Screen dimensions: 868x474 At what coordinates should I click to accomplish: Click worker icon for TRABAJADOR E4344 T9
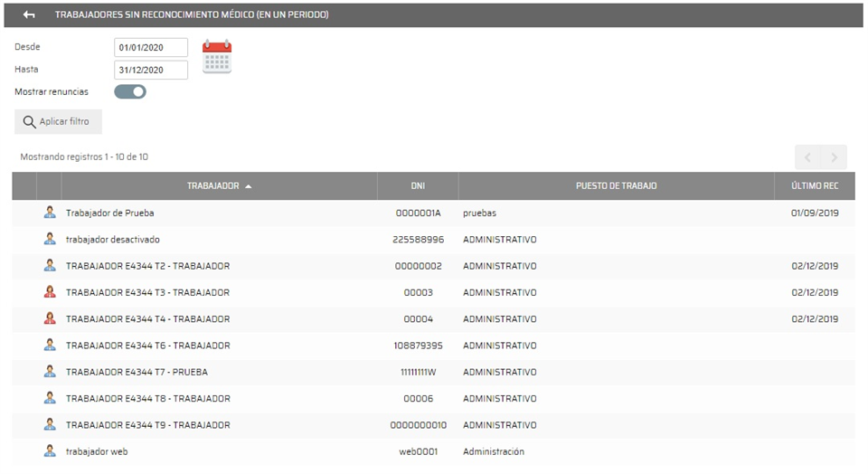coord(50,425)
